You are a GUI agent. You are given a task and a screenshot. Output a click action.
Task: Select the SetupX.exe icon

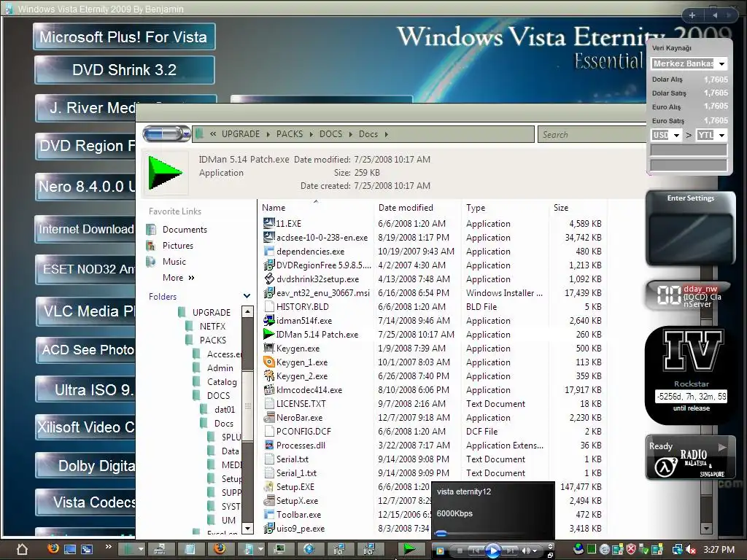click(268, 500)
